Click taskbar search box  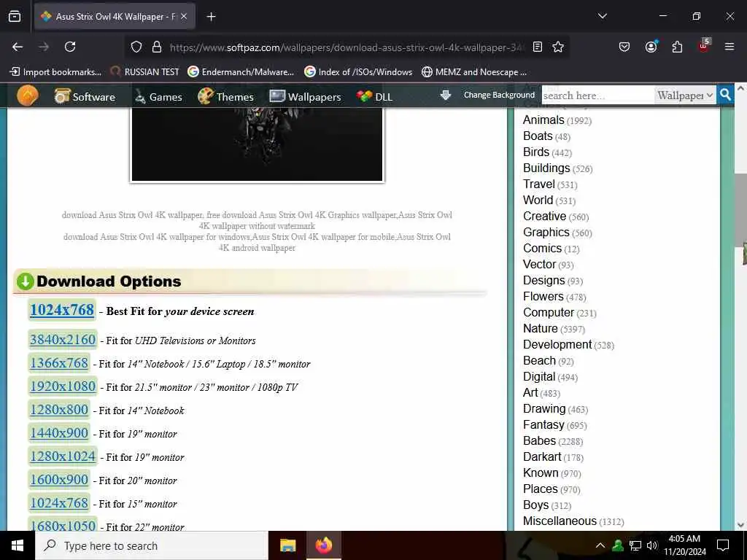click(152, 545)
